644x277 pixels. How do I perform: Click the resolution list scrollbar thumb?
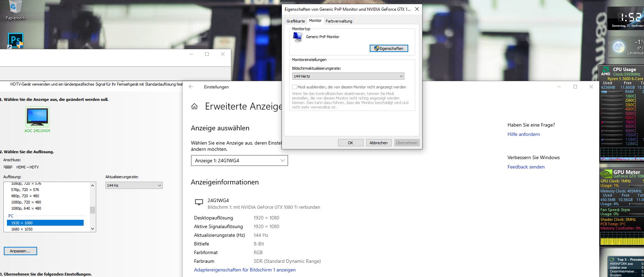pos(92,210)
